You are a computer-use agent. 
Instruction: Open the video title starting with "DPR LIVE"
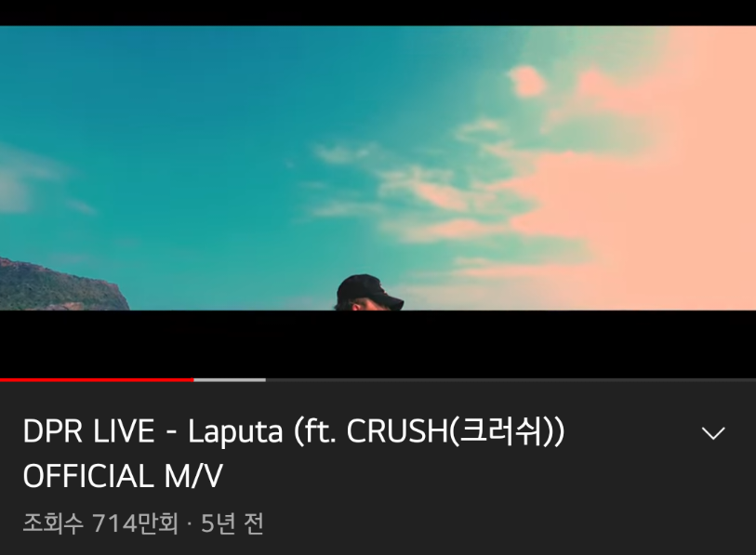(x=294, y=454)
